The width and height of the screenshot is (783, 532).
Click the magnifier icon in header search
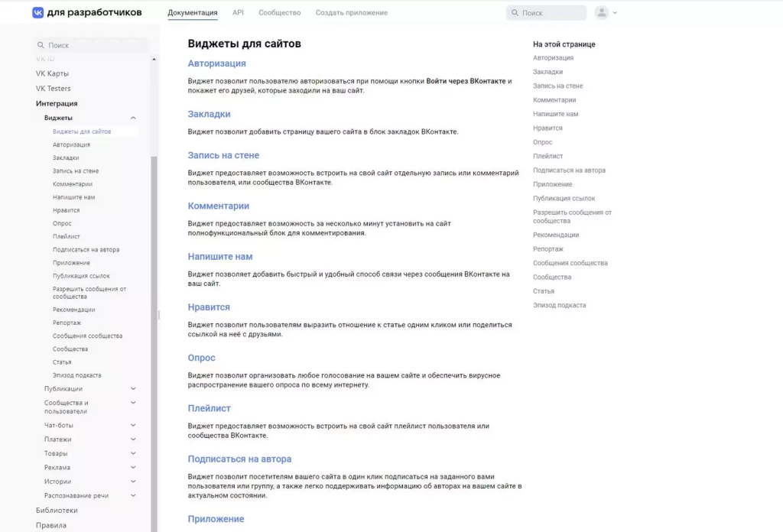pos(515,12)
